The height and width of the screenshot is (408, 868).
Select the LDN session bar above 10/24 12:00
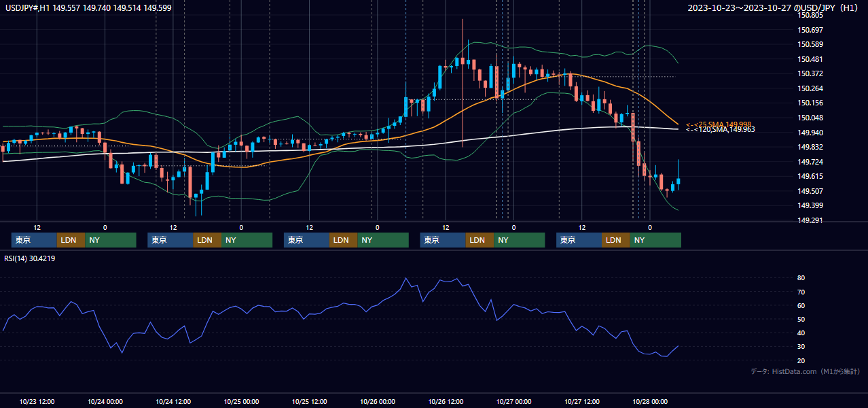coord(206,240)
